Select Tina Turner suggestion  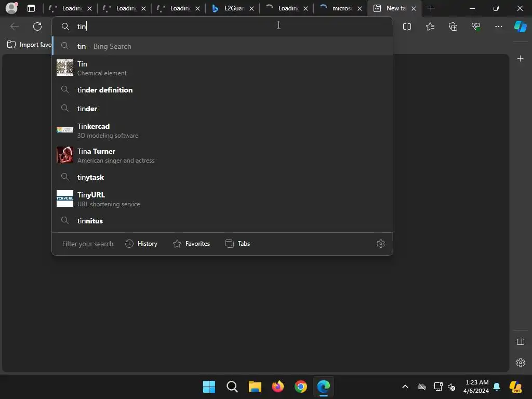[222, 155]
